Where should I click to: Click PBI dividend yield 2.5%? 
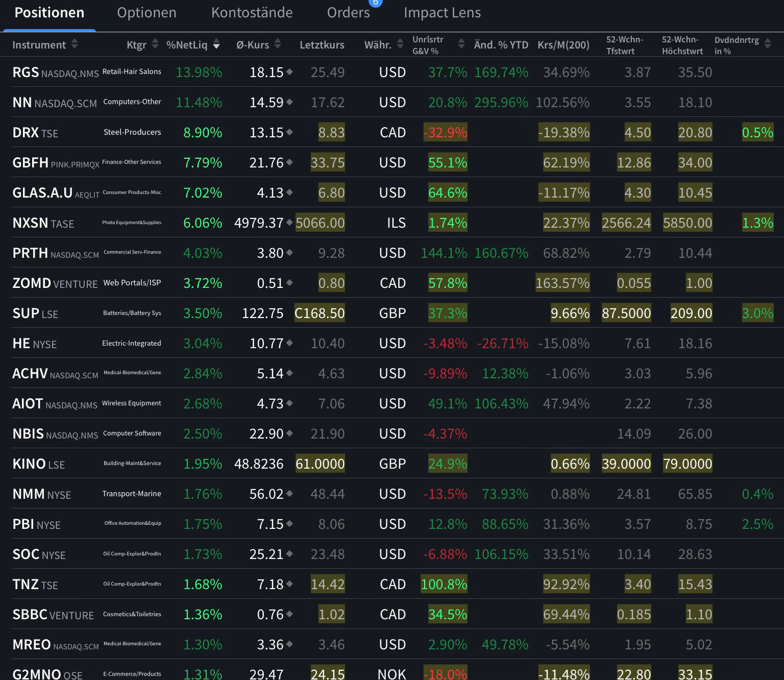click(757, 524)
